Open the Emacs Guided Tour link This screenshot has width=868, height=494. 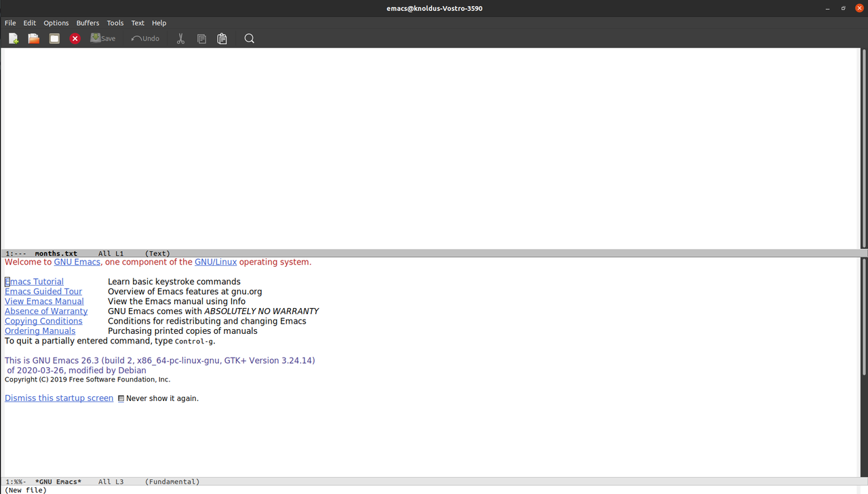(x=43, y=292)
